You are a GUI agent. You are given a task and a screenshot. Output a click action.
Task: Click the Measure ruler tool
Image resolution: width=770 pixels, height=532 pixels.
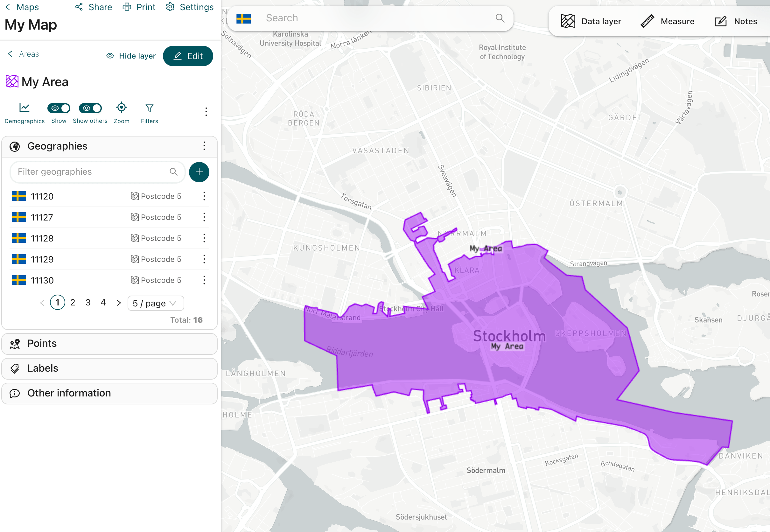[x=667, y=21]
